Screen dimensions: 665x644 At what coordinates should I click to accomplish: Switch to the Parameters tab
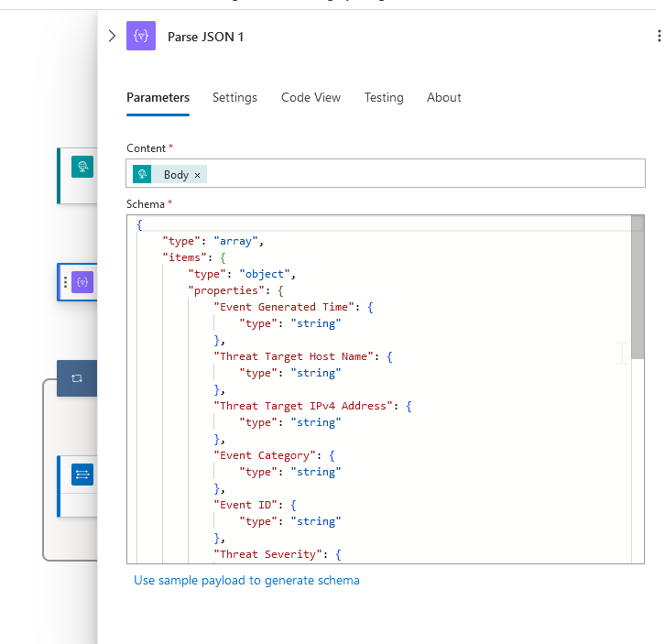tap(158, 98)
